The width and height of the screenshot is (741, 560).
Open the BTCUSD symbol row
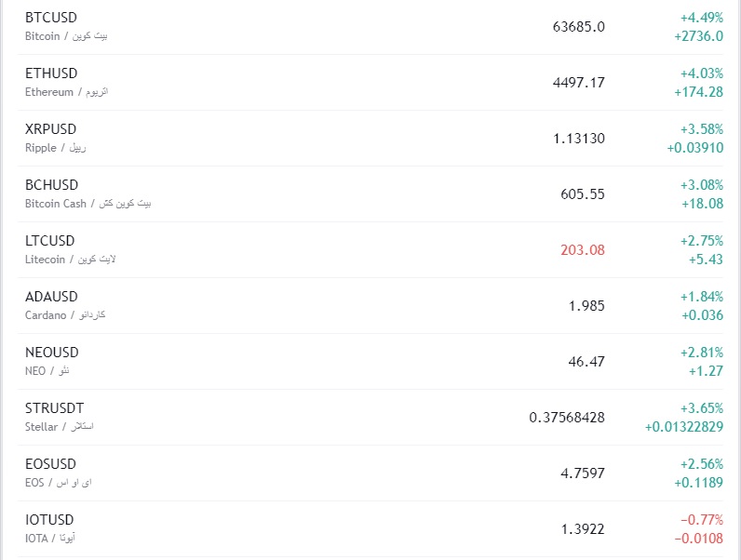51,18
